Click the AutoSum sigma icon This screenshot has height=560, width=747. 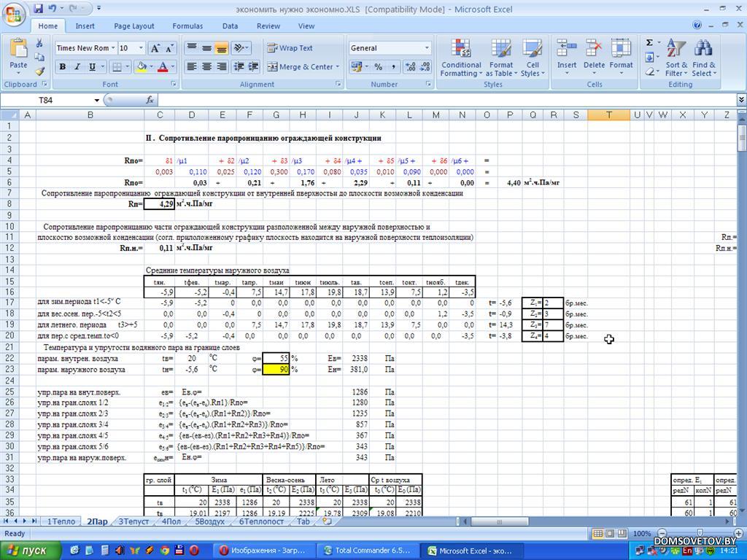coord(649,42)
